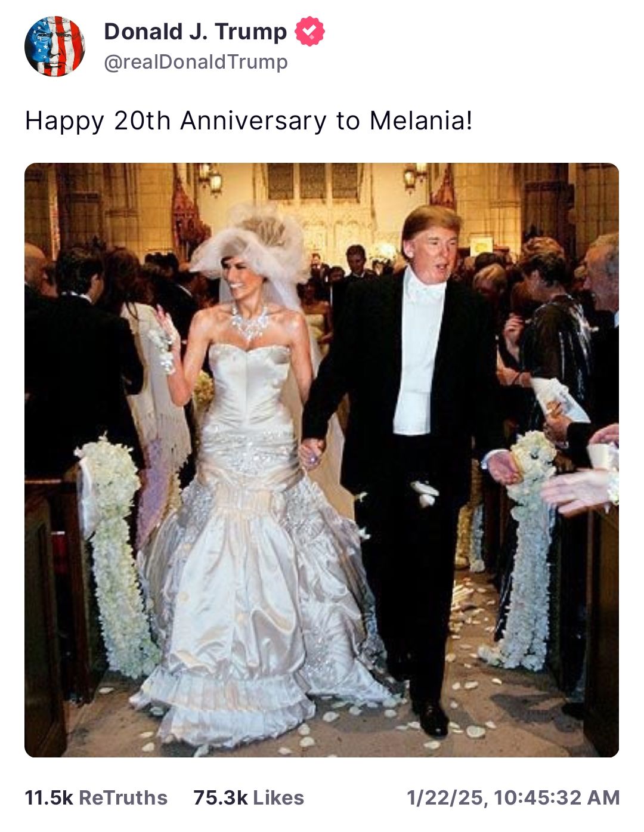
Task: Visit the @realDonaldTrump handle link
Action: coord(196,62)
